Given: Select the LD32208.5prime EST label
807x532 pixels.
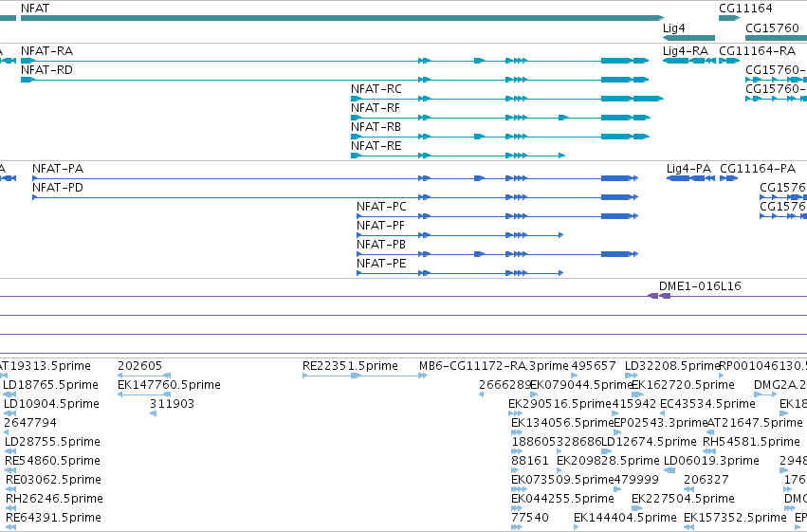Looking at the screenshot, I should (x=671, y=366).
